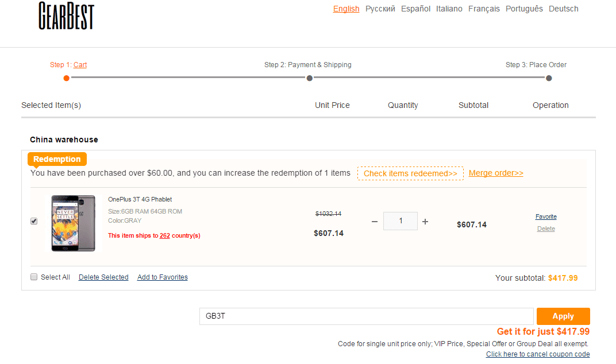Image resolution: width=616 pixels, height=364 pixels.
Task: Switch language to Русский
Action: click(380, 9)
